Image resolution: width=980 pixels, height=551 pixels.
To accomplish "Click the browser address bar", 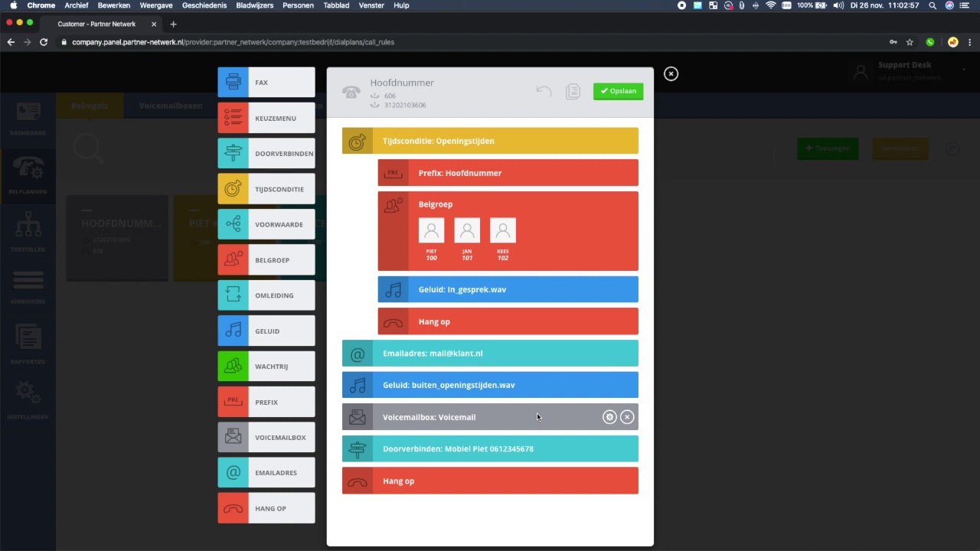I will 475,42.
